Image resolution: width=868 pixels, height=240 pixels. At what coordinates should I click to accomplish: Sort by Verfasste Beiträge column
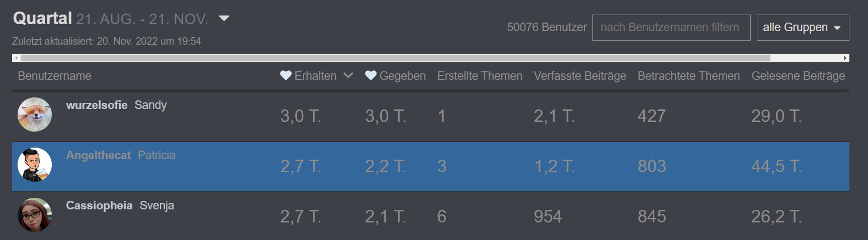pos(580,76)
